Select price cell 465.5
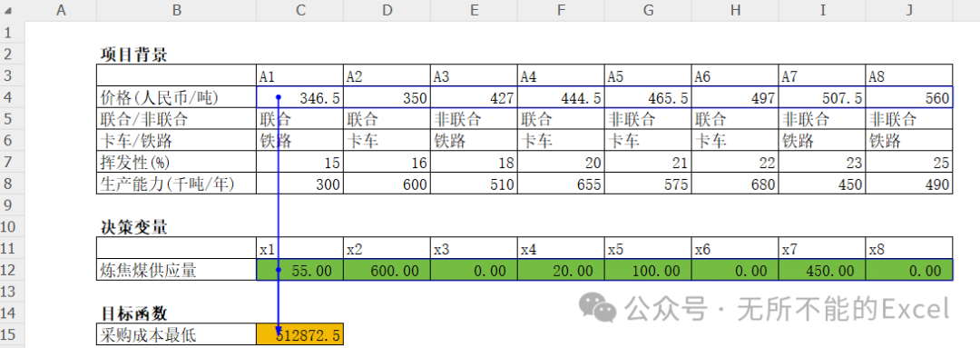Image resolution: width=980 pixels, height=348 pixels. point(648,97)
